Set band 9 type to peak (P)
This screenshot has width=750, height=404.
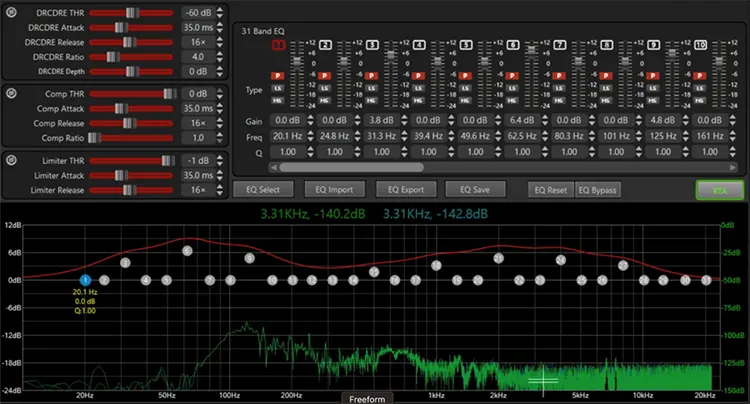click(652, 76)
